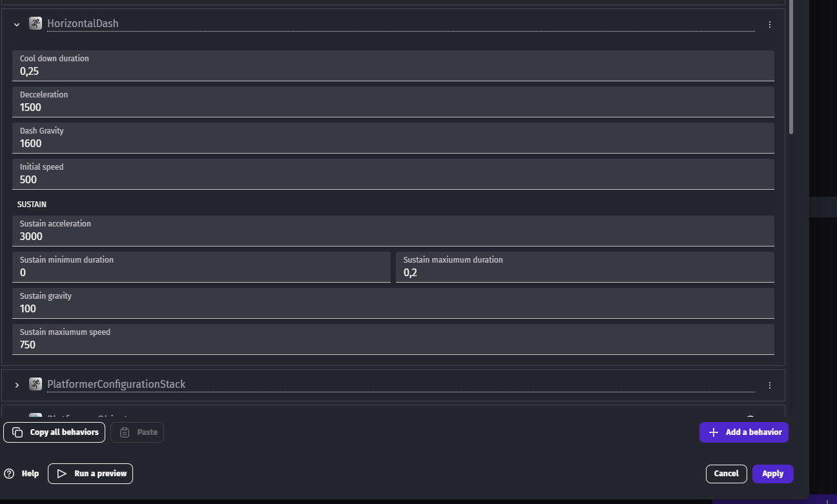This screenshot has height=504, width=837.
Task: Open PlatformerConfigurationStack three-dot menu
Action: click(x=769, y=385)
